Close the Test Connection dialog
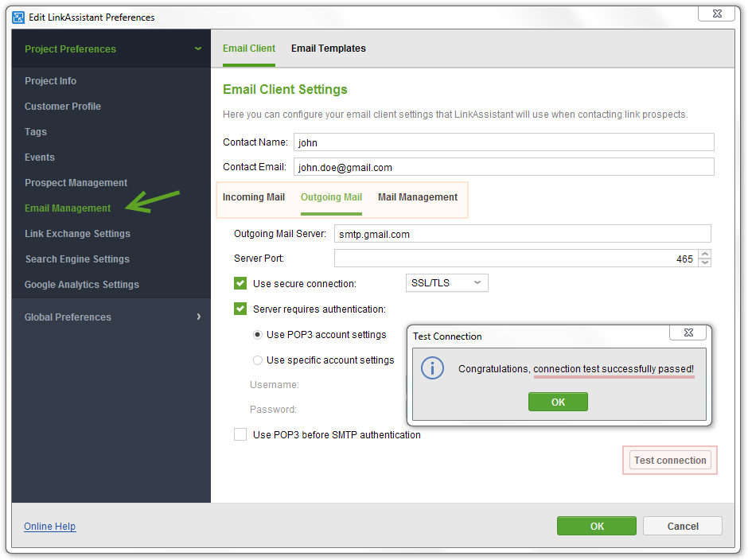This screenshot has width=748, height=560. click(688, 332)
